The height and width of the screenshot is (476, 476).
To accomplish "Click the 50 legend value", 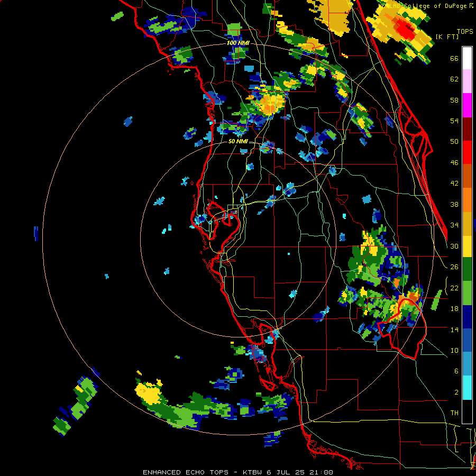I will (454, 142).
